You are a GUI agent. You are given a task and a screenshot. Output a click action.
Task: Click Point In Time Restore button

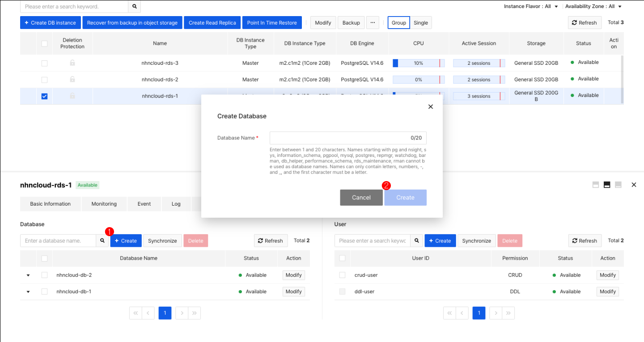click(272, 23)
